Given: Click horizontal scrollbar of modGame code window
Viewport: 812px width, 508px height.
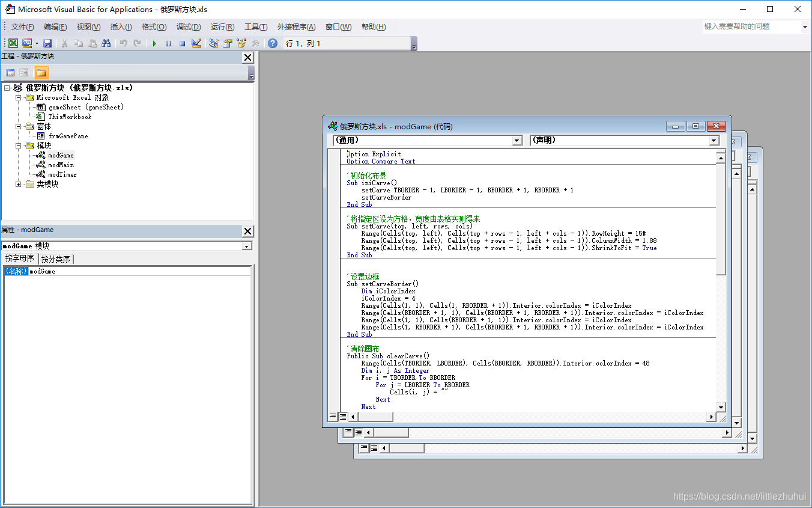Looking at the screenshot, I should pos(532,417).
